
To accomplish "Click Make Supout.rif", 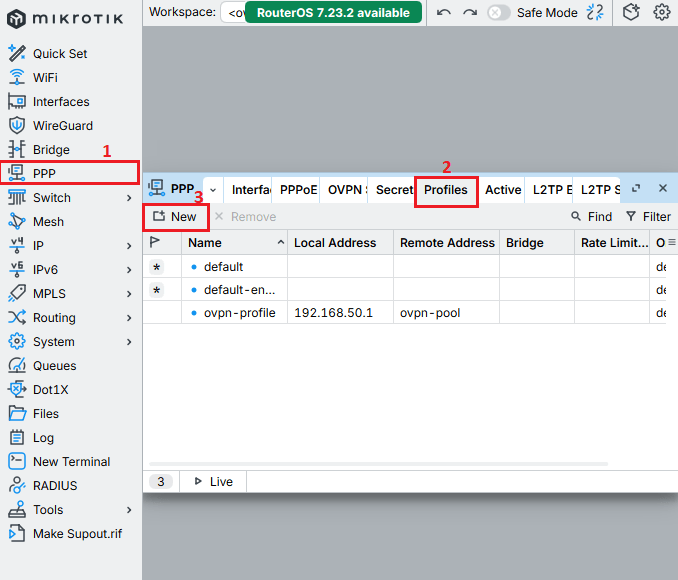I will click(x=65, y=534).
